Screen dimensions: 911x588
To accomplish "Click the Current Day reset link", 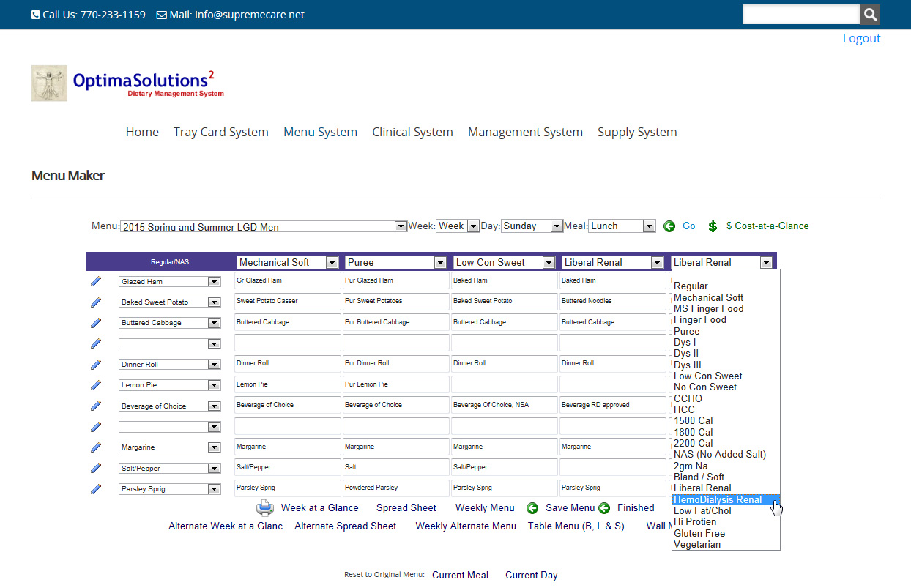I will pos(531,575).
